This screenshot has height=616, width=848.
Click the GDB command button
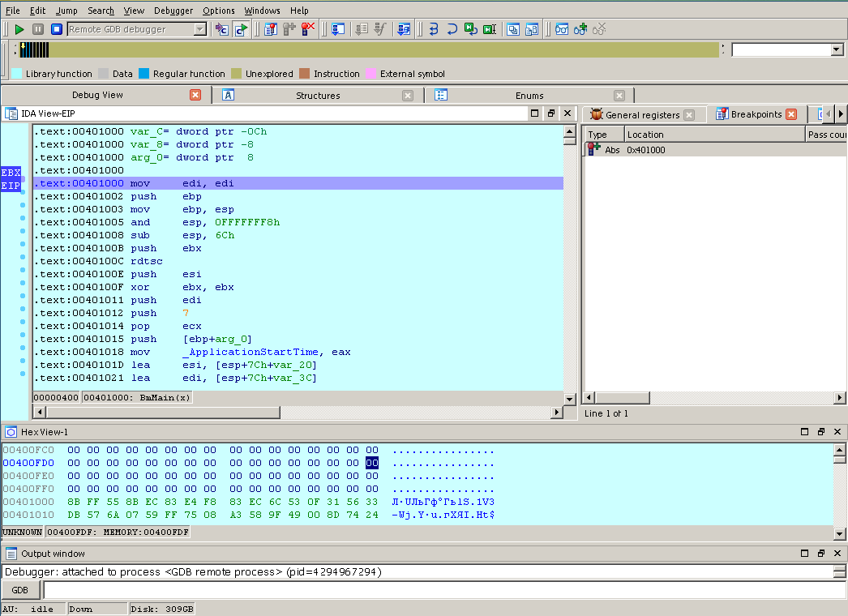(20, 590)
